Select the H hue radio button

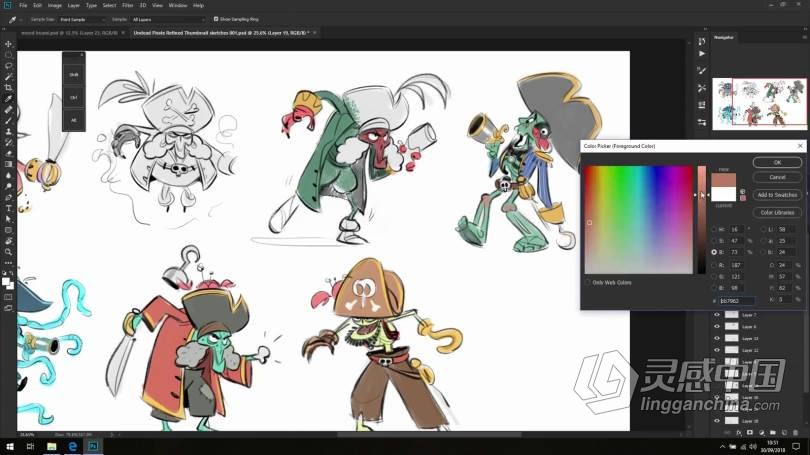(714, 229)
